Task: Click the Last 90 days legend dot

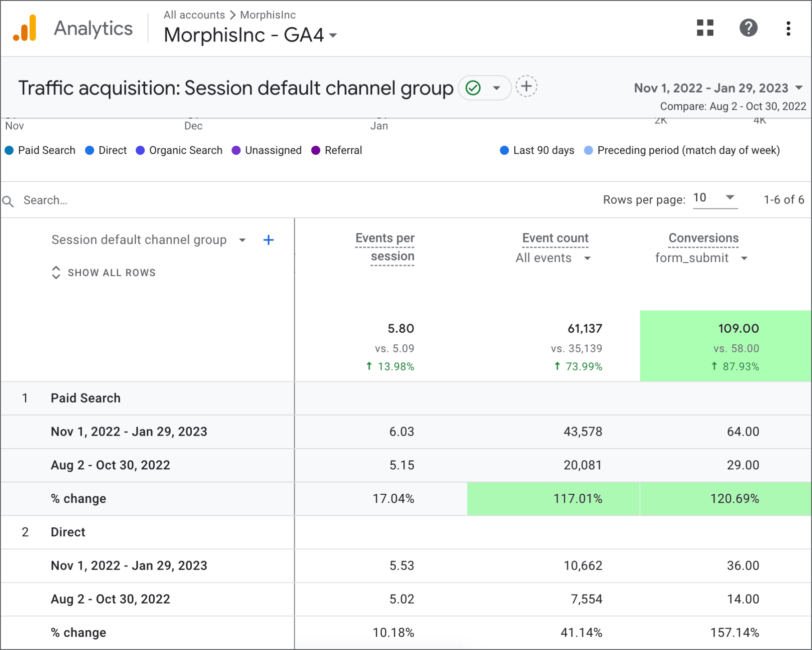Action: pos(504,150)
